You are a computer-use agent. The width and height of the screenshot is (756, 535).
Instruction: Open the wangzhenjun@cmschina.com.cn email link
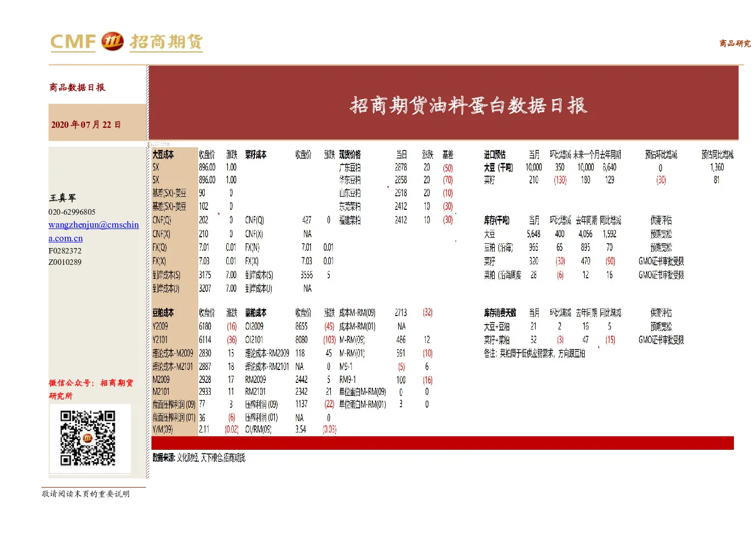[93, 231]
